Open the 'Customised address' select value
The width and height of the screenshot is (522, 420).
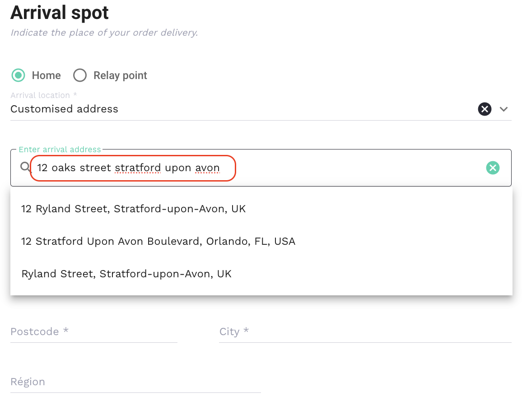[x=64, y=109]
